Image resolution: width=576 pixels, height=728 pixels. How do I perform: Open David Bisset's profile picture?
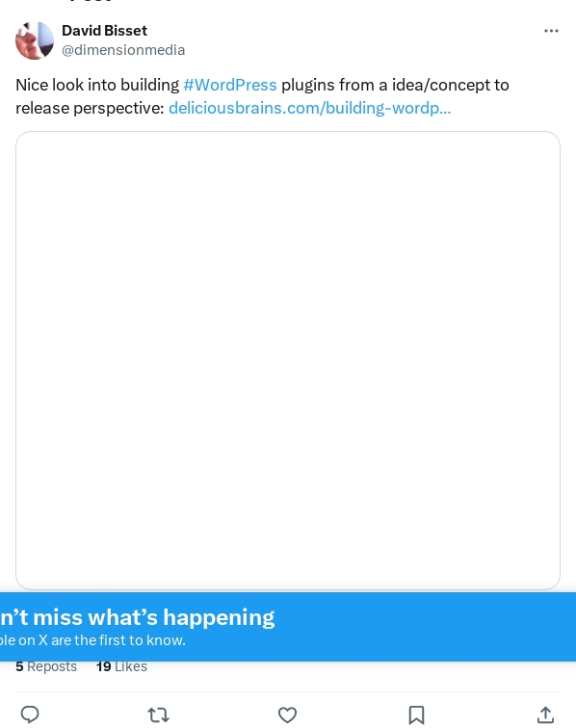(35, 40)
